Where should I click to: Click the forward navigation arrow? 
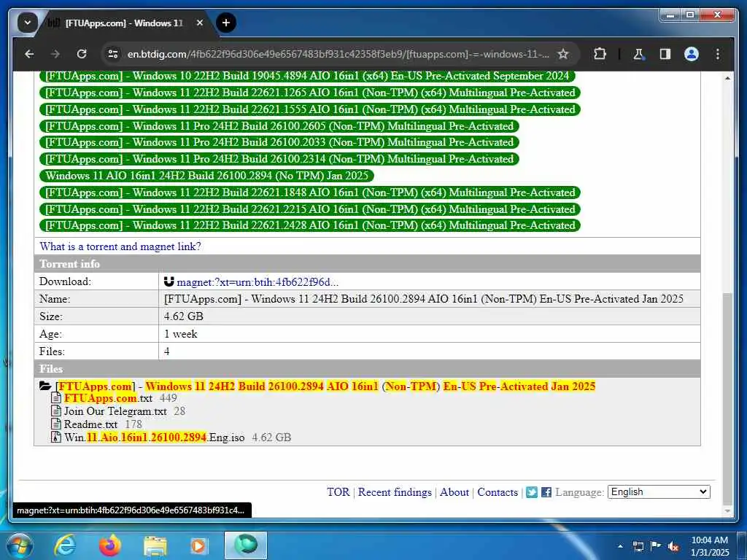55,54
